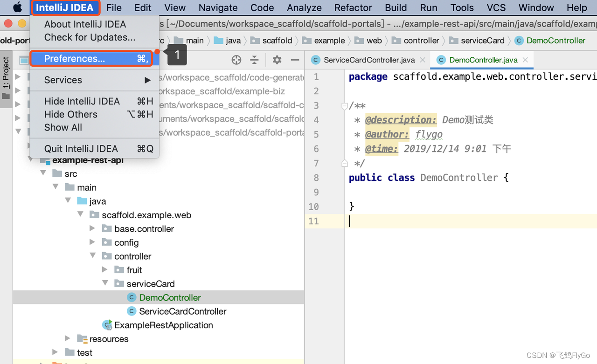Screen dimensions: 597x364
Task: Open the Run menu
Action: (429, 7)
